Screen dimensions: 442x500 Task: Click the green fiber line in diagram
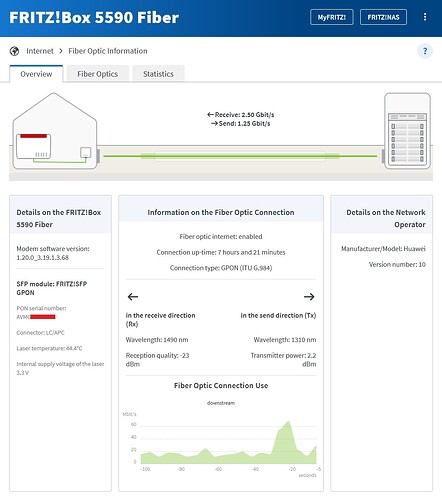(x=240, y=156)
